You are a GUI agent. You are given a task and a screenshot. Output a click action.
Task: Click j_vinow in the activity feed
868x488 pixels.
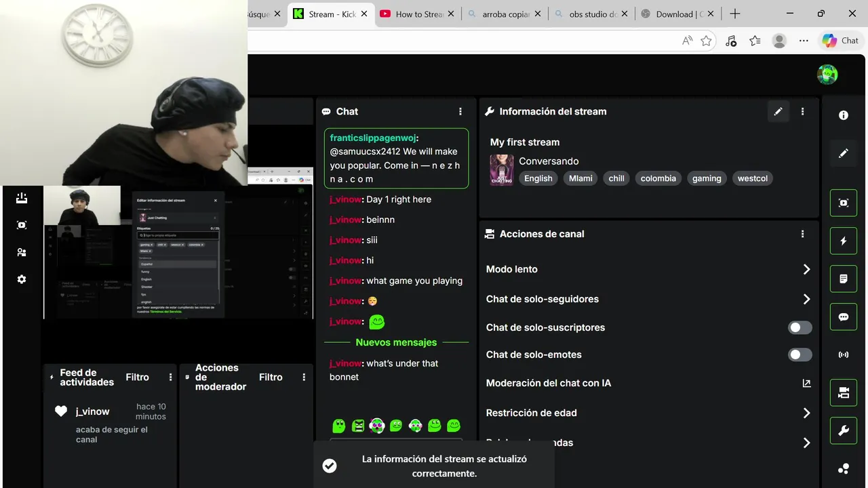pyautogui.click(x=92, y=411)
